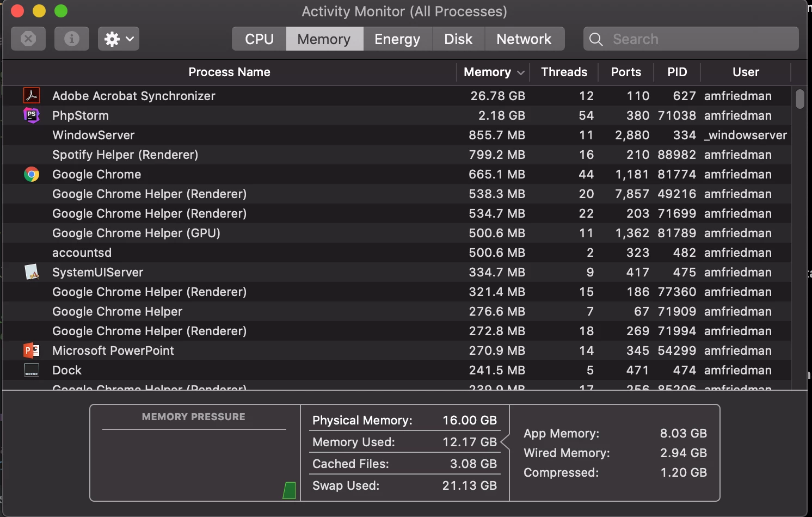Click the Microsoft PowerPoint icon
This screenshot has width=812, height=517.
point(32,350)
